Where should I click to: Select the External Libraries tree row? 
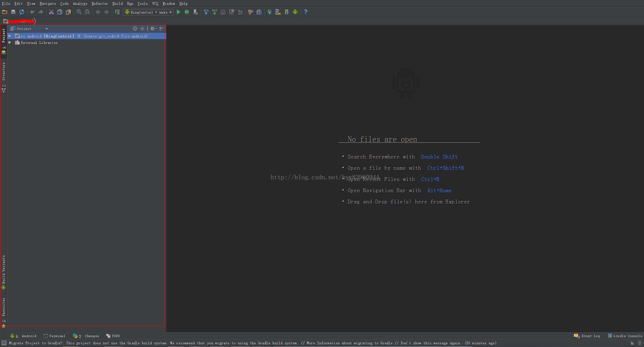click(86, 43)
